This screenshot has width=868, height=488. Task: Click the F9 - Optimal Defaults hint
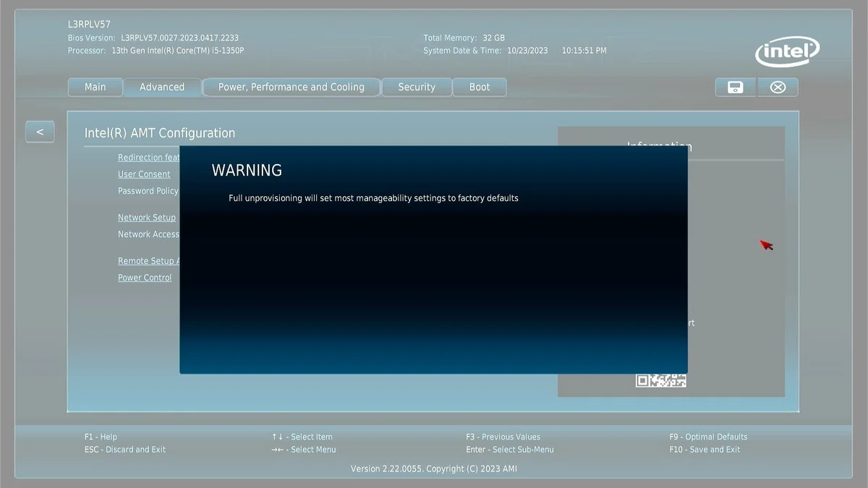[x=708, y=437]
